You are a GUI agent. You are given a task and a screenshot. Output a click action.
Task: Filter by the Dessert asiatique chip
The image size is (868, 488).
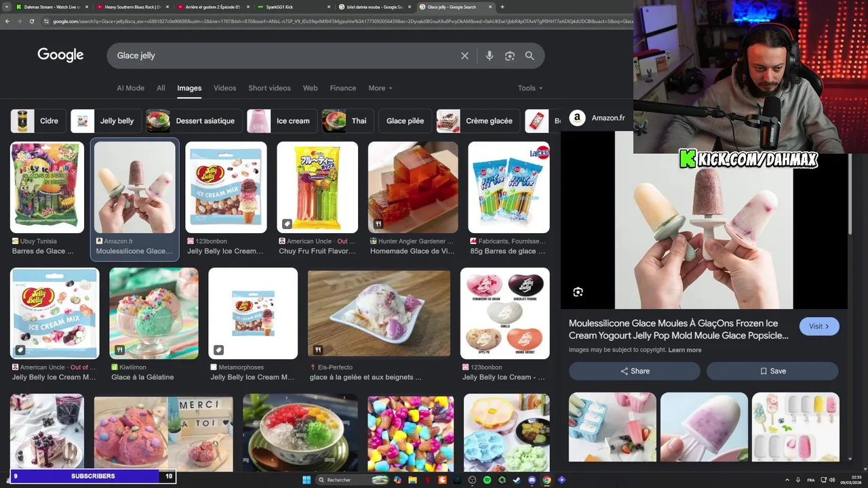pos(194,121)
